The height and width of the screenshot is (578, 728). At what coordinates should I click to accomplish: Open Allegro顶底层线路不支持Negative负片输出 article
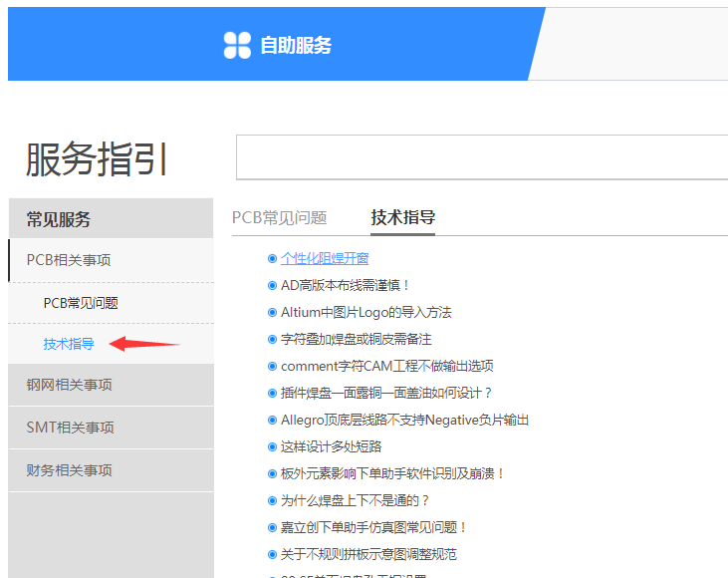404,420
